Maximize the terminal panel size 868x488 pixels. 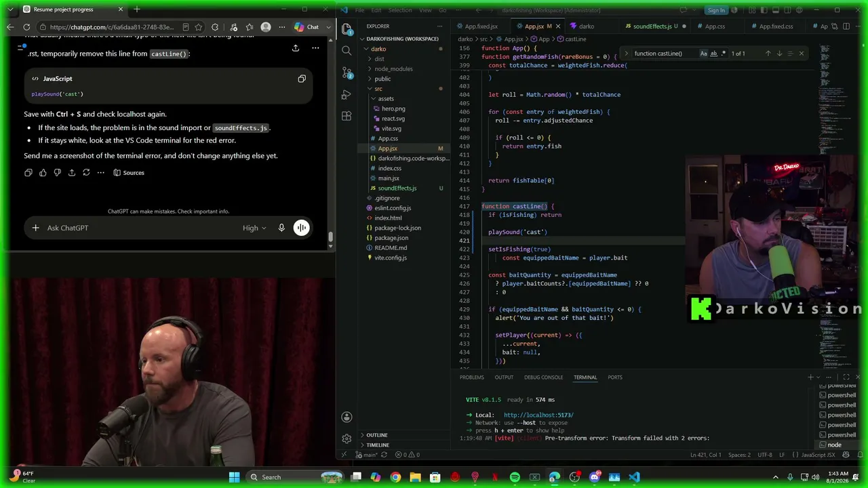846,378
